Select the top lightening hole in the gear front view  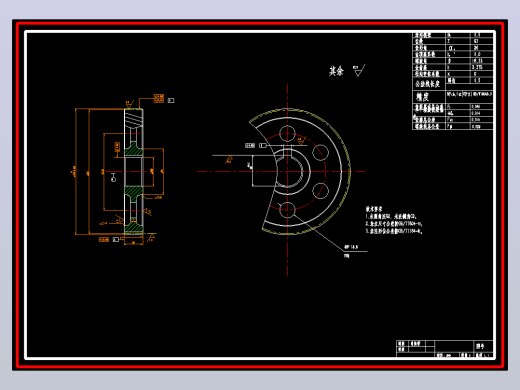(287, 134)
